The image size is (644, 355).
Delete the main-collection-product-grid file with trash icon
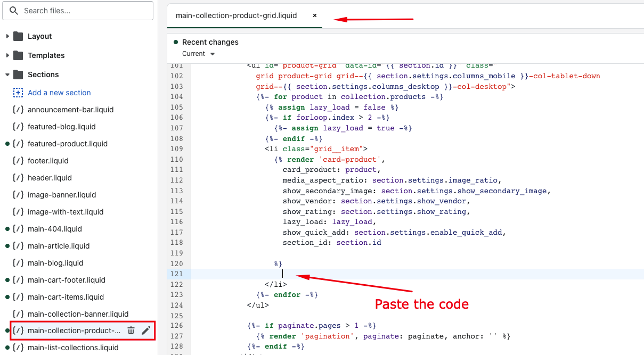point(131,331)
